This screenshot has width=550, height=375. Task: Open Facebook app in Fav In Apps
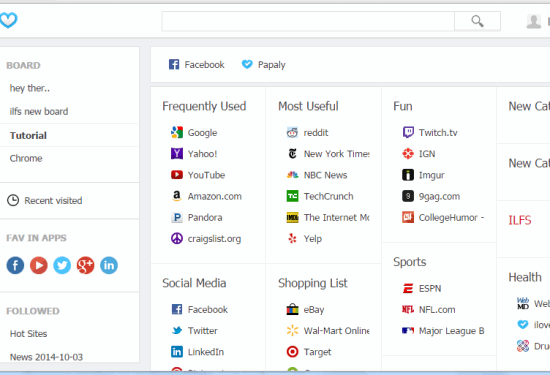tap(15, 265)
